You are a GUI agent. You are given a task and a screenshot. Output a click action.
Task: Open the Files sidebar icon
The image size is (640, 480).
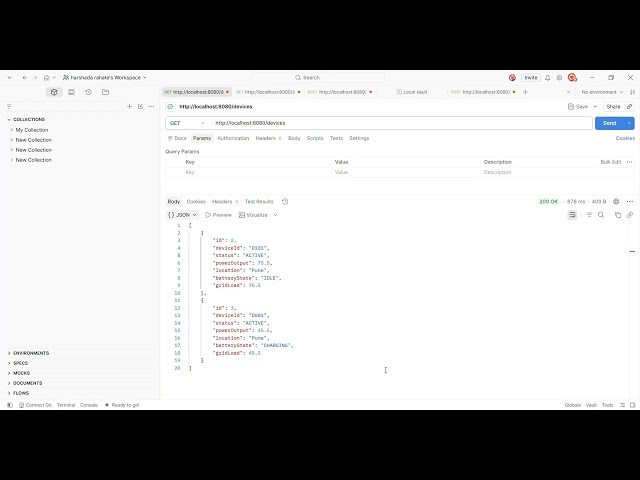(105, 92)
